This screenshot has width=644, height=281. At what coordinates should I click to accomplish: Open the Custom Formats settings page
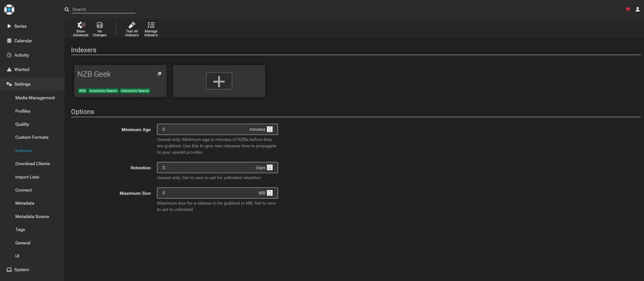click(x=32, y=137)
